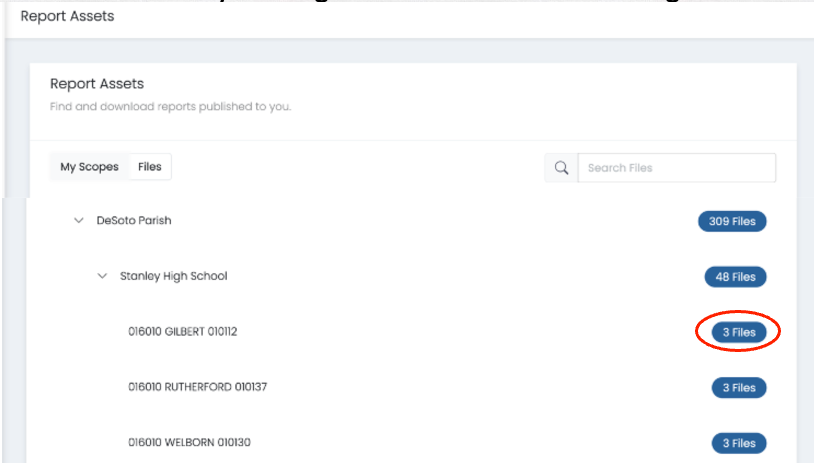View 3 Files for 016010 RUTHERFORD 010137
Screen dimensions: 814x463
click(739, 387)
